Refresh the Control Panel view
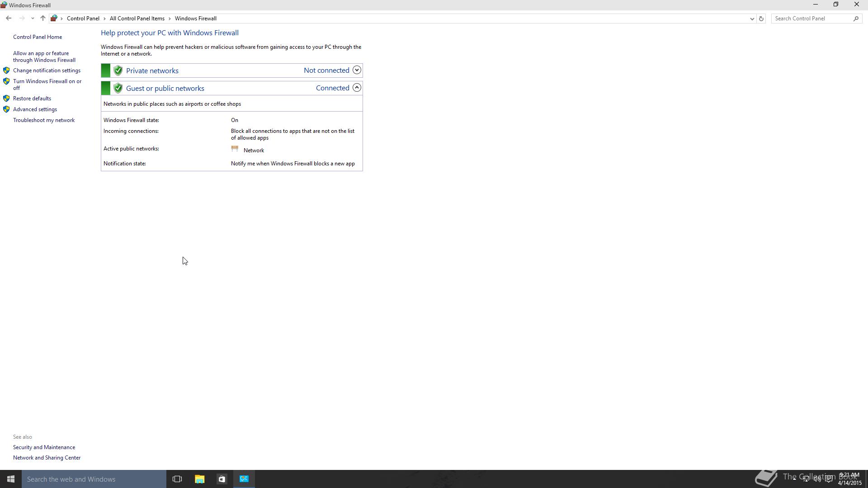Screen dimensions: 868x488 [761, 19]
